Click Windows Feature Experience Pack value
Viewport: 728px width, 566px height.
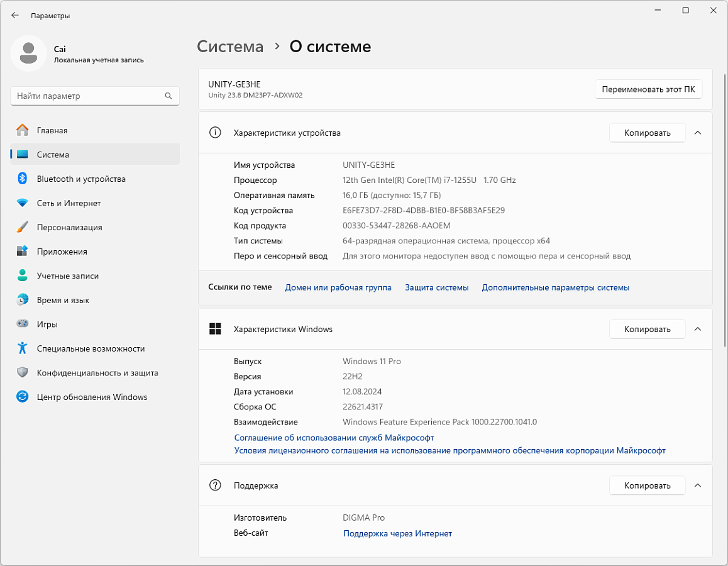(x=439, y=422)
